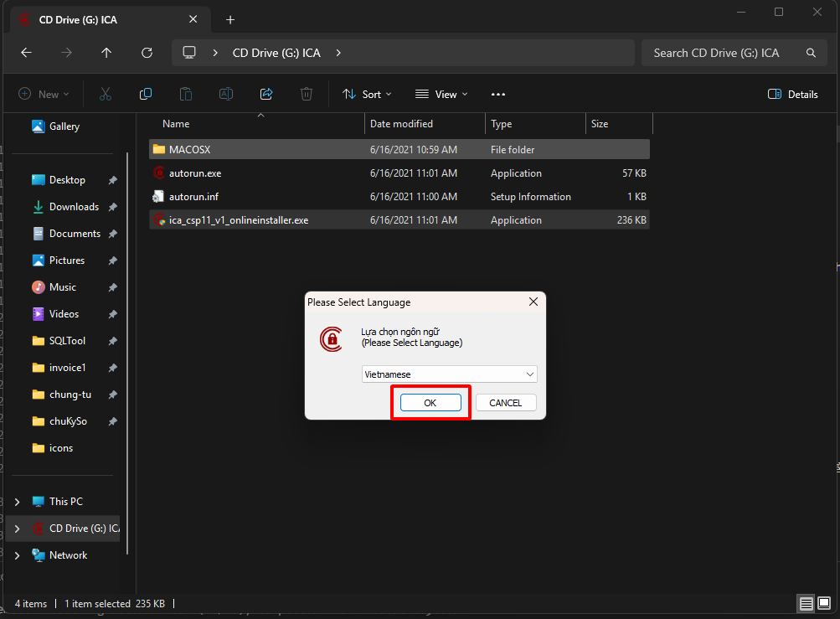Click CANCEL in the language dialog
This screenshot has height=619, width=840.
pos(505,403)
